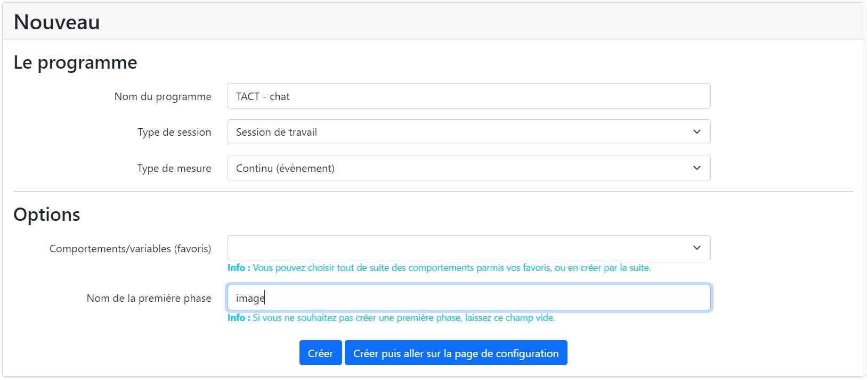This screenshot has width=868, height=380.
Task: Open the Type de mesure dropdown
Action: click(469, 168)
